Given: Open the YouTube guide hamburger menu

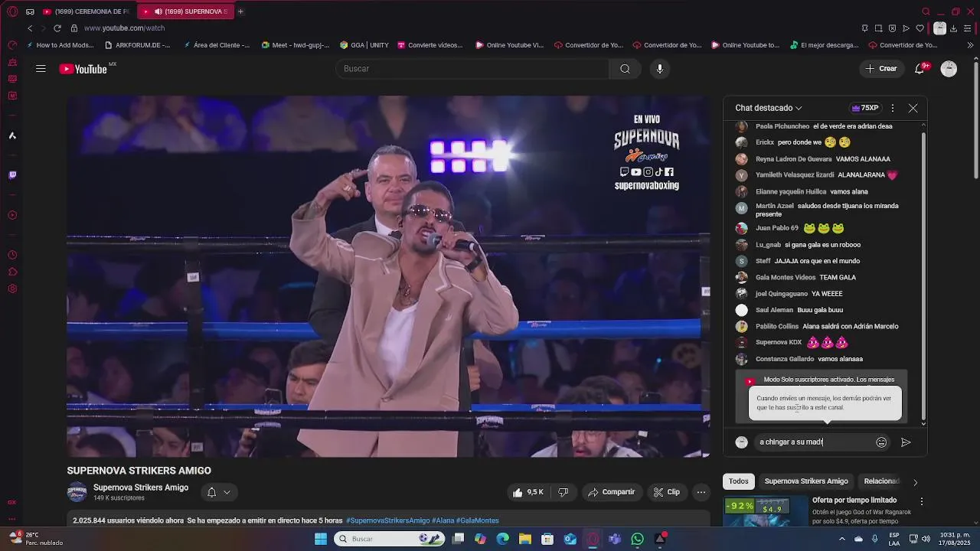Looking at the screenshot, I should [x=41, y=69].
